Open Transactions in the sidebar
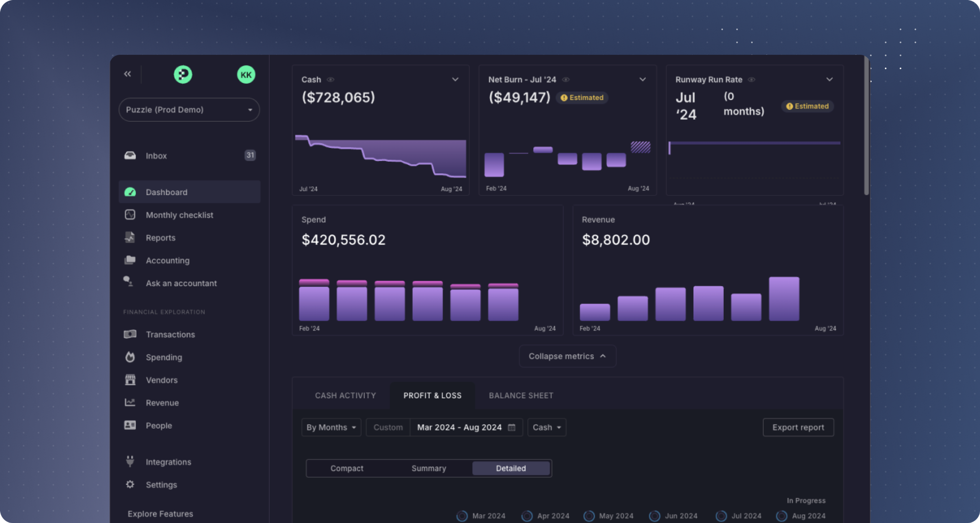 (189, 334)
